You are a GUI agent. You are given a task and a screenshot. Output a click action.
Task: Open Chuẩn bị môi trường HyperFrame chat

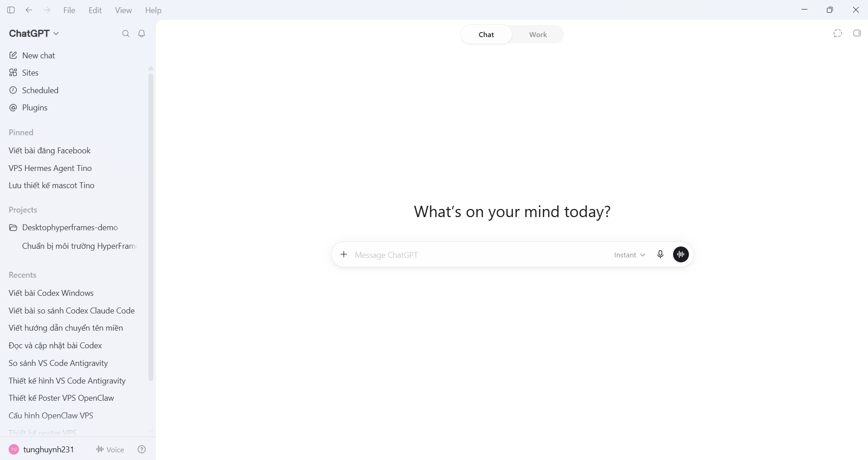coord(79,246)
